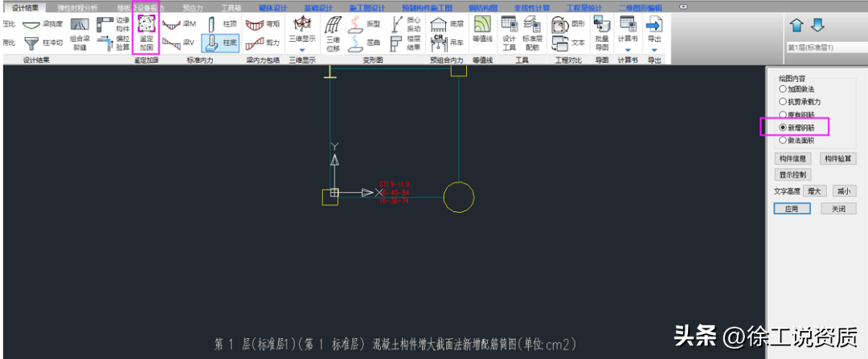Image resolution: width=868 pixels, height=359 pixels.
Task: Click the 构件信息 button
Action: click(792, 159)
